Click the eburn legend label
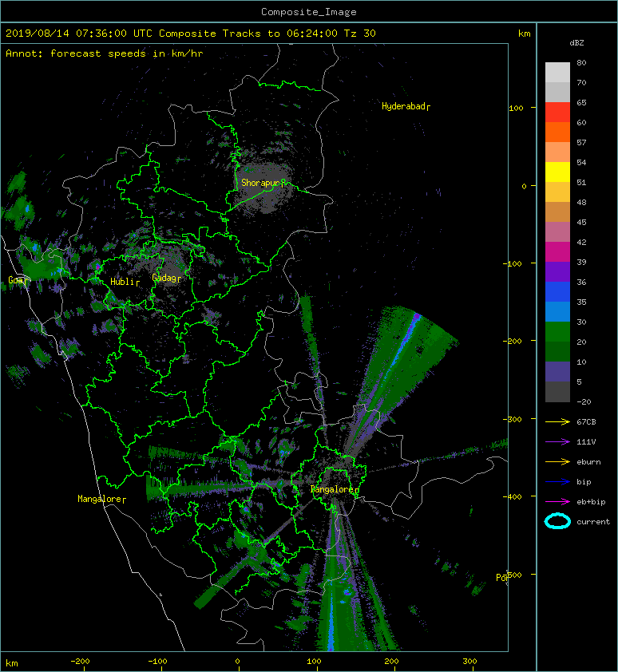The height and width of the screenshot is (672, 618). pos(588,462)
